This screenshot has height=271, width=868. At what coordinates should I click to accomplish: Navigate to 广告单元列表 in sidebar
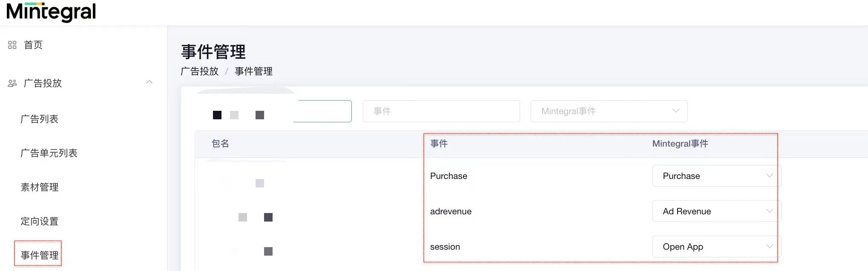coord(49,153)
